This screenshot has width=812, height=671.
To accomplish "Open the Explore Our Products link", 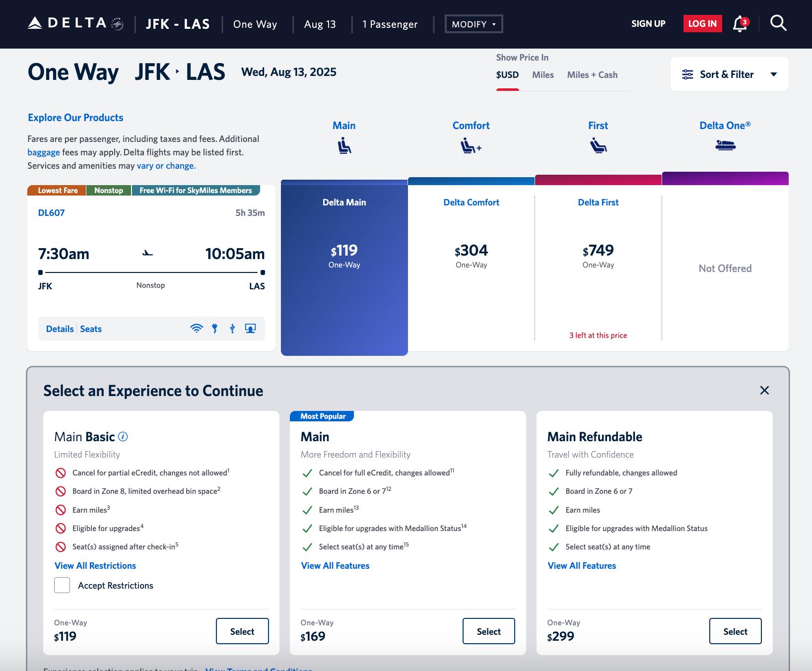I will click(x=75, y=118).
